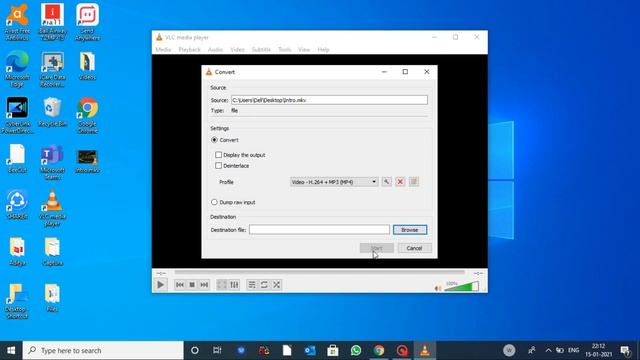Click the Start button

377,248
